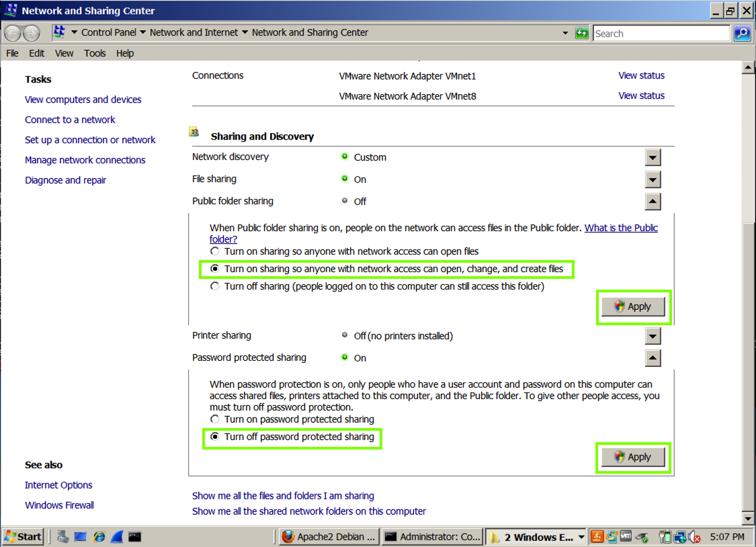The height and width of the screenshot is (547, 756).
Task: Click the taskbar clock showing 5:07 PM
Action: [727, 537]
